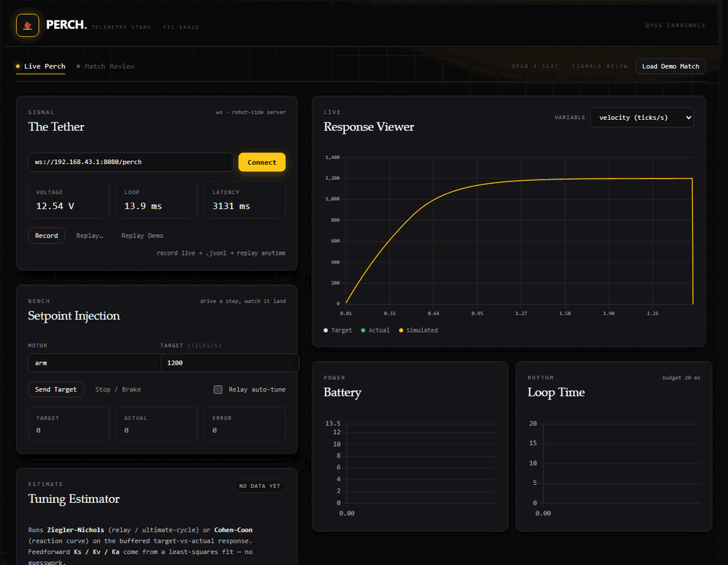Screen dimensions: 728x565
Task: Click the white Target legend dot
Action: [x=326, y=330]
